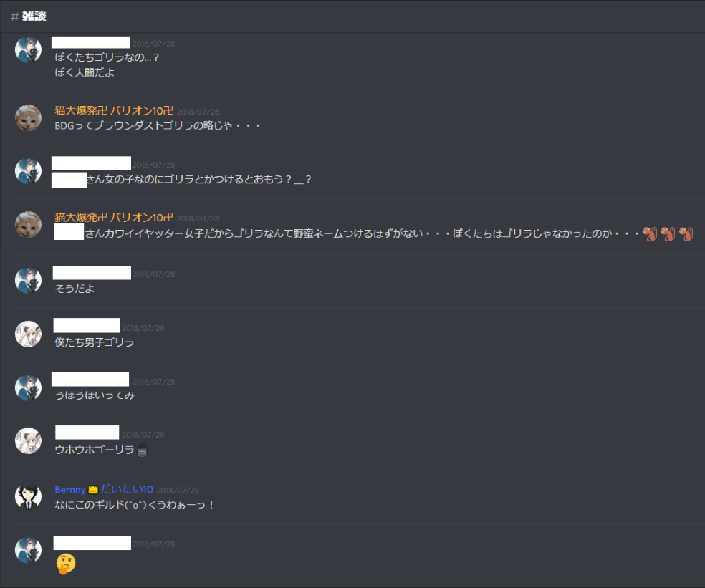Screen dimensions: 705x588
Task: Click the first monkey emoji in the row
Action: [x=650, y=233]
